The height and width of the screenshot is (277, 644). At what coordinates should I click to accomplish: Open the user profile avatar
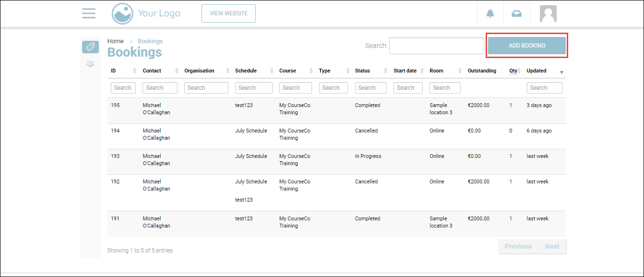(548, 14)
